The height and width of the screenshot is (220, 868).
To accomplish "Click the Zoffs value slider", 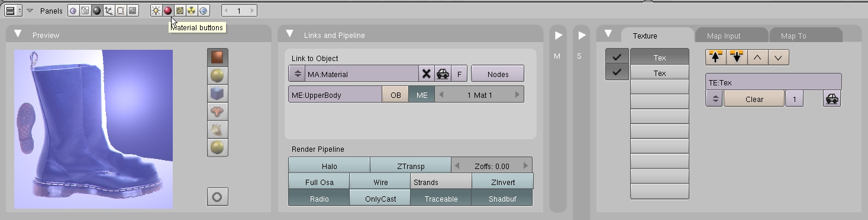I will 492,166.
